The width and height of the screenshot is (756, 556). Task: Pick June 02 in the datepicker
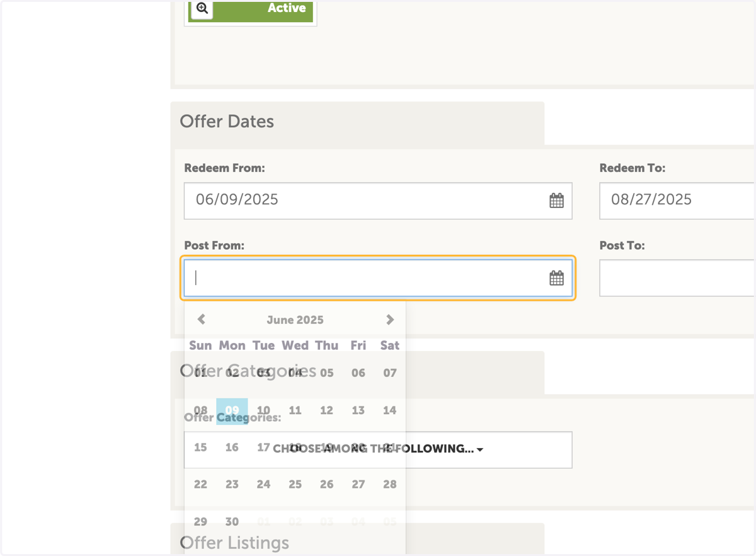coord(232,373)
